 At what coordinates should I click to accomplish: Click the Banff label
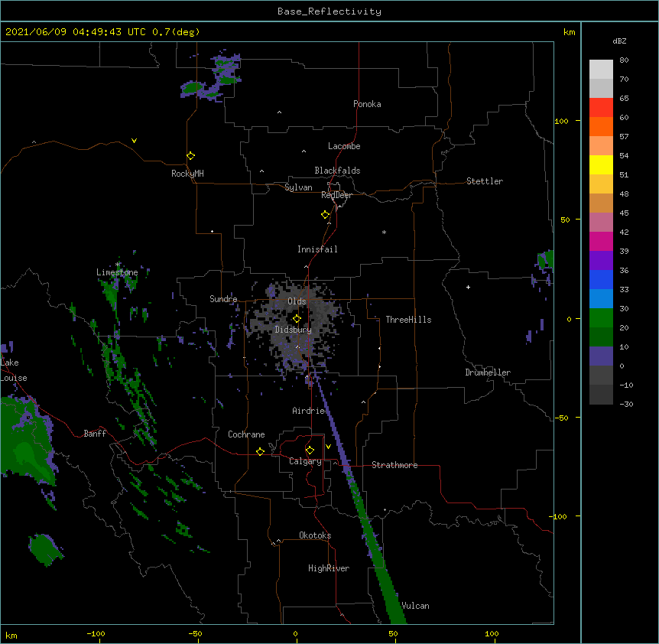(95, 434)
